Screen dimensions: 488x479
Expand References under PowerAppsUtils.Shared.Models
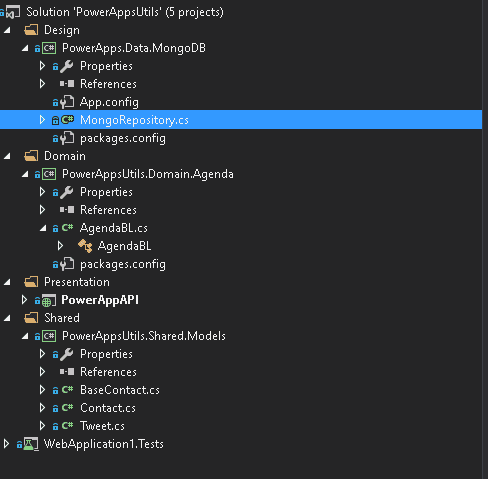pyautogui.click(x=42, y=372)
